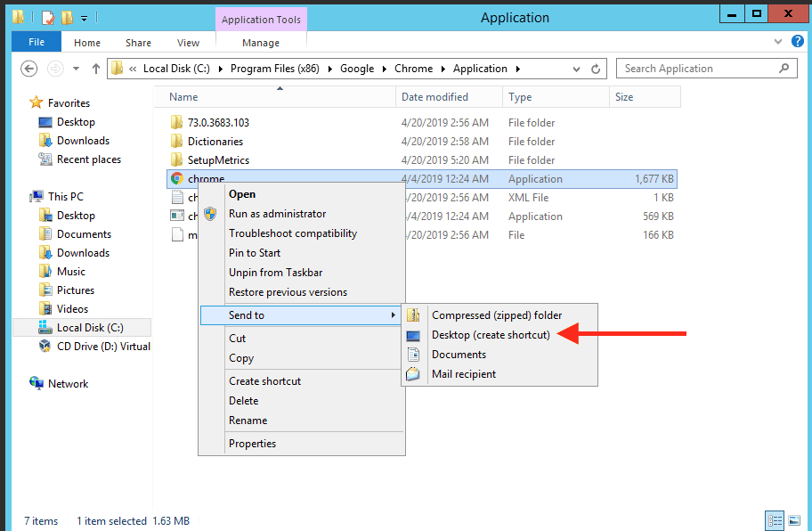Switch to details view in status bar

coord(774,520)
